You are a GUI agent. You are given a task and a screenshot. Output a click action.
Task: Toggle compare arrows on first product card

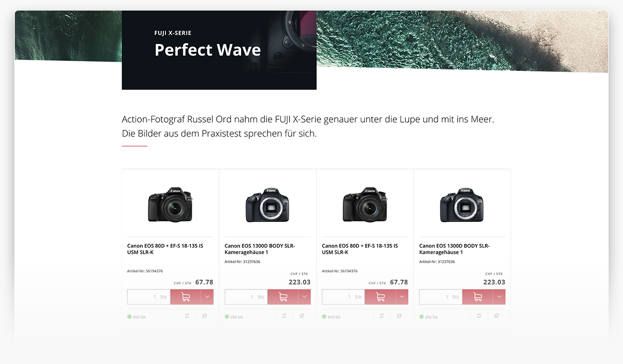[187, 316]
